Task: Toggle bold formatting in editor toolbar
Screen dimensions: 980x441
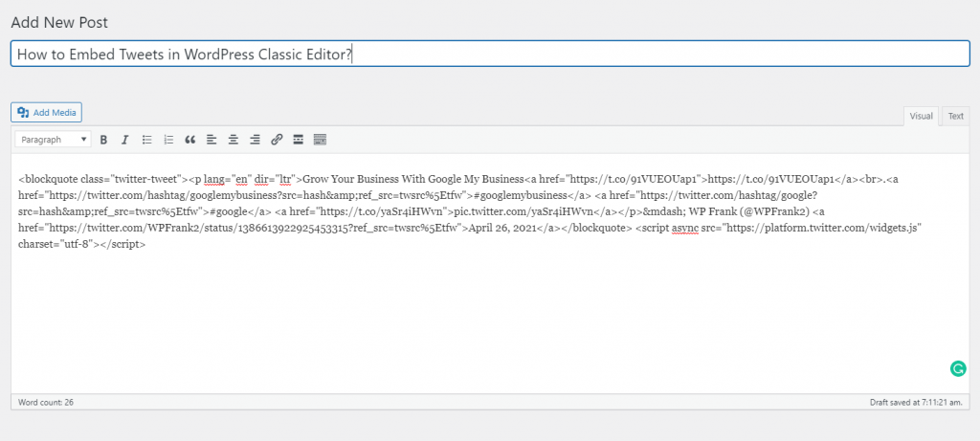Action: coord(103,140)
